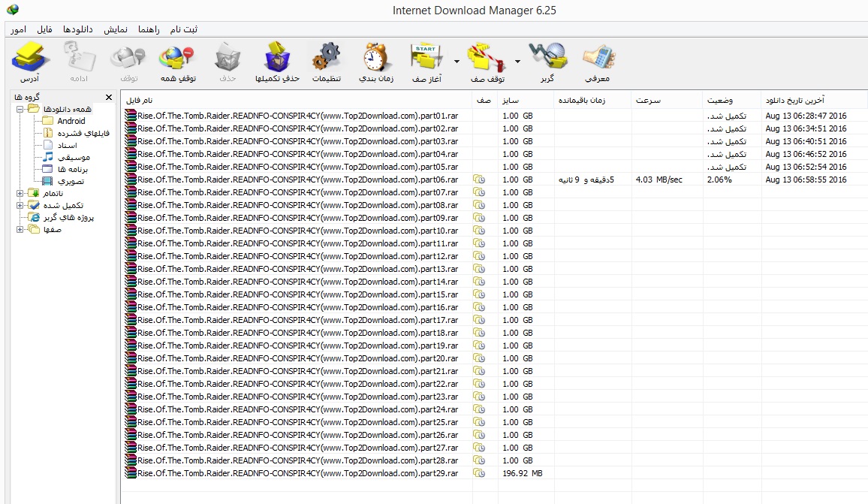Open the Scheduler (زمان بندی) clock icon

[376, 57]
